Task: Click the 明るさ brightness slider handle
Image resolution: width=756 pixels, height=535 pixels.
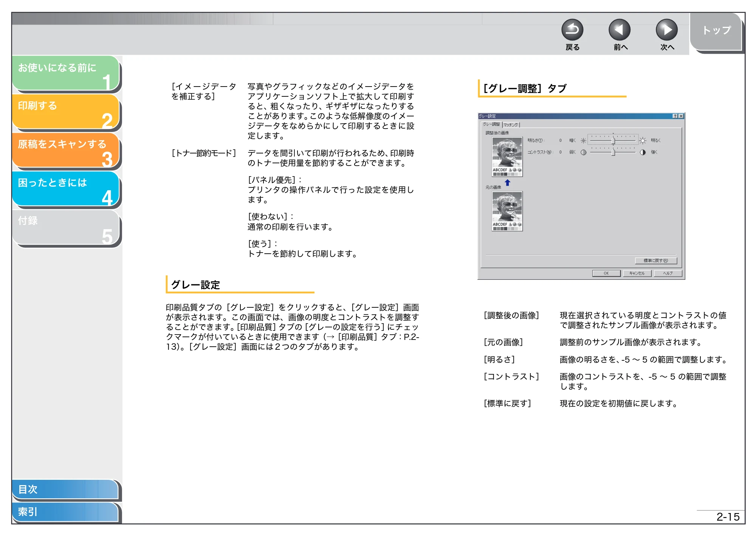Action: (613, 141)
